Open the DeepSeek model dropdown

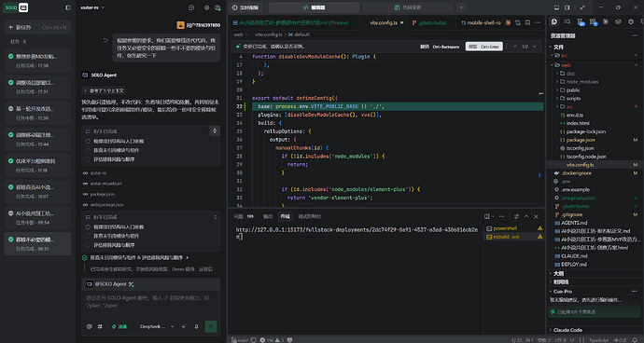pyautogui.click(x=157, y=326)
